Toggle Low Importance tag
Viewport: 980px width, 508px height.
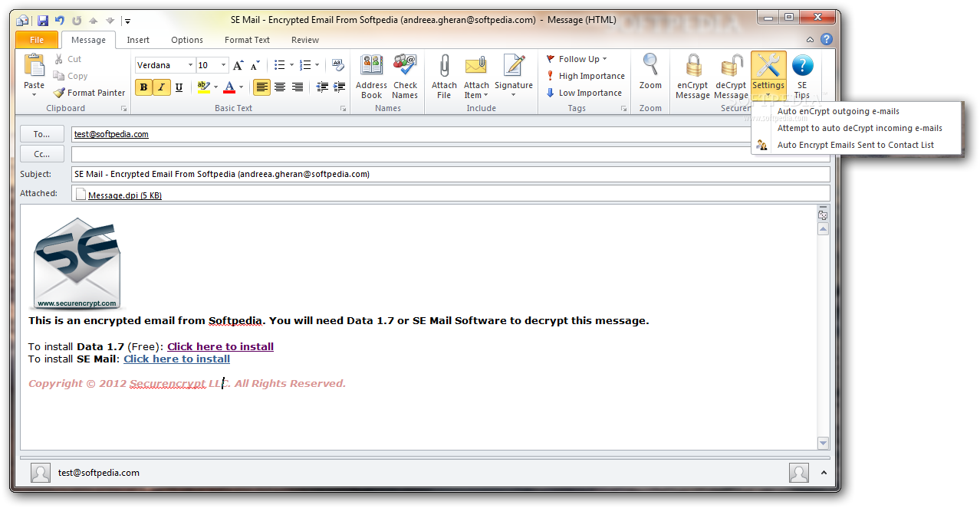(x=584, y=93)
